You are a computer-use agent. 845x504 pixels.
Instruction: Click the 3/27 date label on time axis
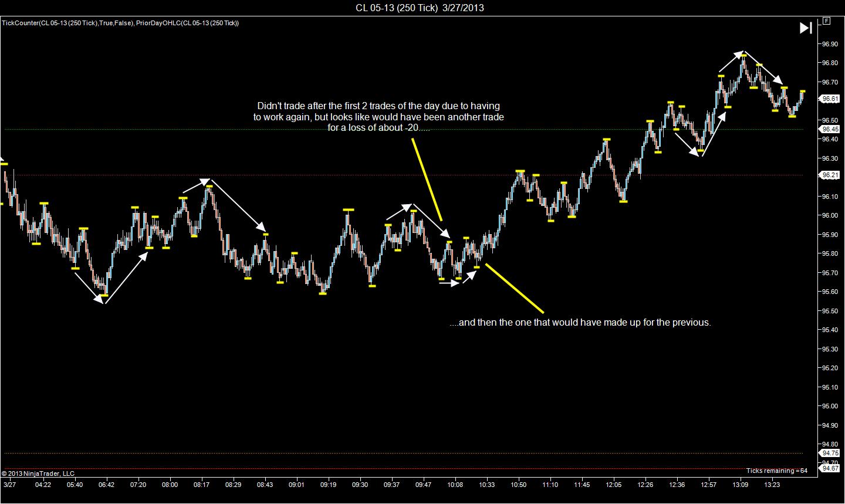pos(9,485)
